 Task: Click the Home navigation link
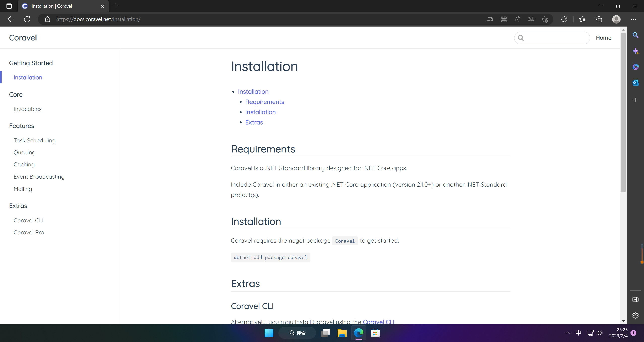[x=603, y=38]
